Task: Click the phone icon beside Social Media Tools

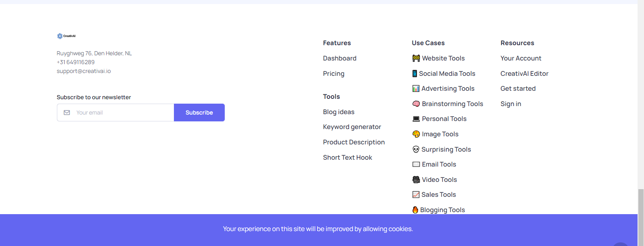Action: point(414,73)
